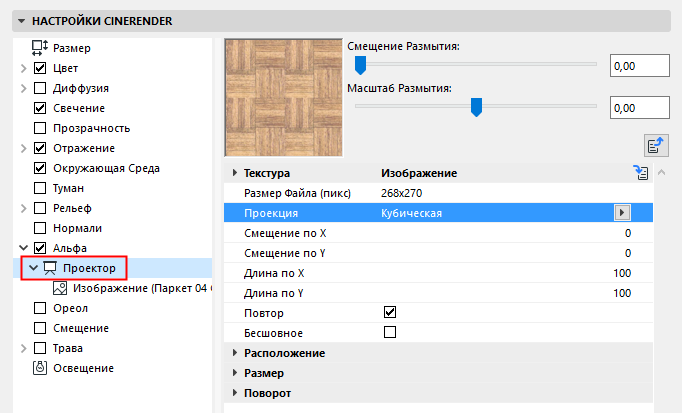
Task: Click the export icon below blur fields
Action: click(656, 146)
